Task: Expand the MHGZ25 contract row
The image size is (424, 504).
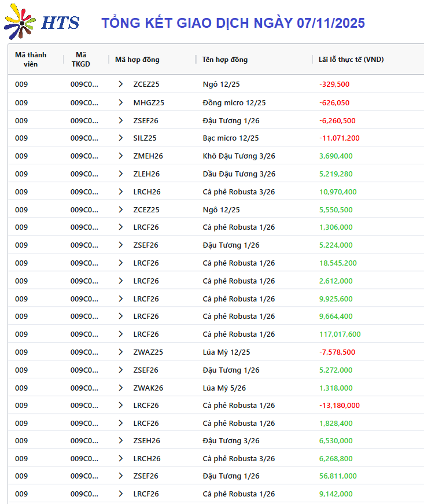Action: [x=121, y=102]
